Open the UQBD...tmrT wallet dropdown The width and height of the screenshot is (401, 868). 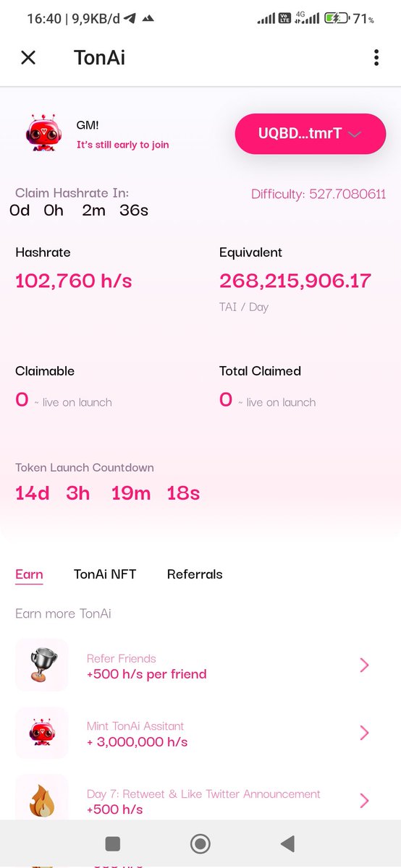pyautogui.click(x=311, y=134)
